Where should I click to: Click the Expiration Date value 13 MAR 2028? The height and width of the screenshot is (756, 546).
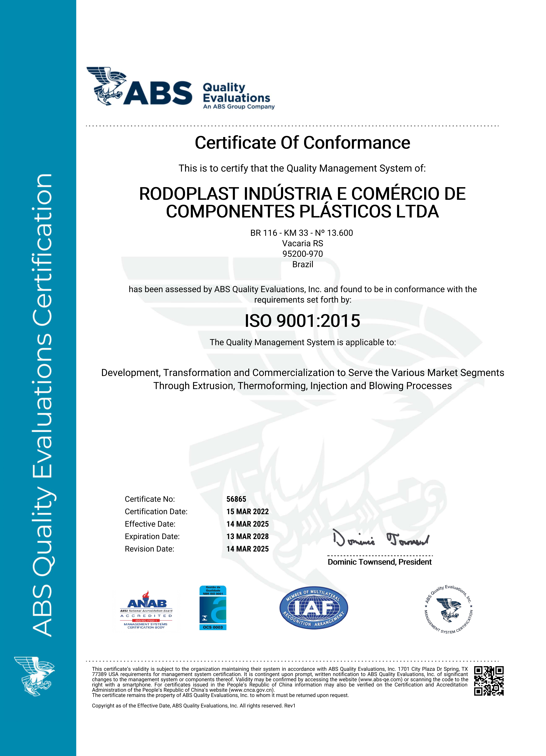coord(247,536)
